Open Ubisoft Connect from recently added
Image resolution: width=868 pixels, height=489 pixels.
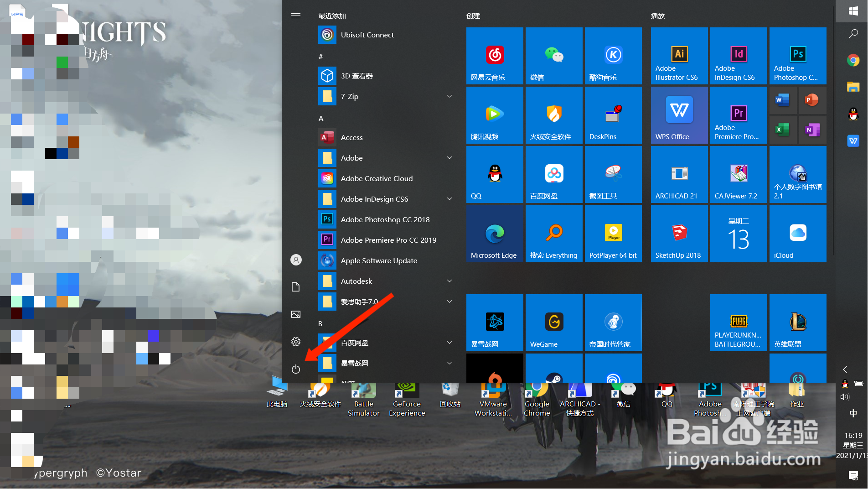point(386,35)
